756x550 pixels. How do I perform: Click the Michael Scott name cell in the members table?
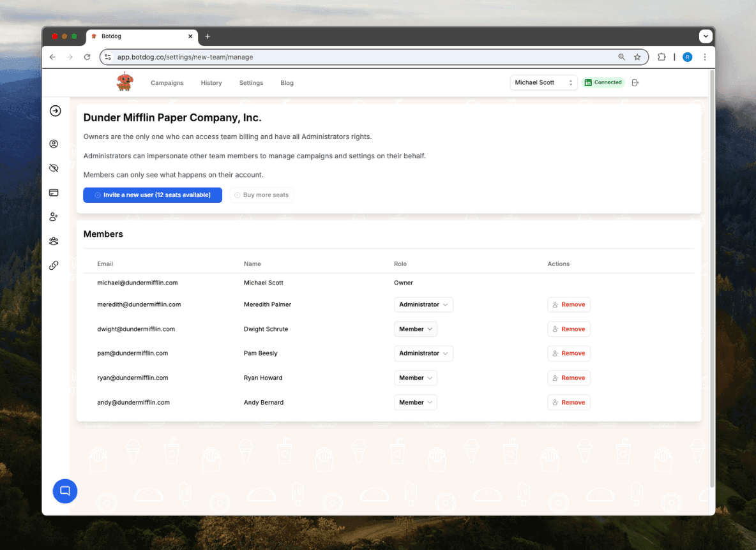263,283
